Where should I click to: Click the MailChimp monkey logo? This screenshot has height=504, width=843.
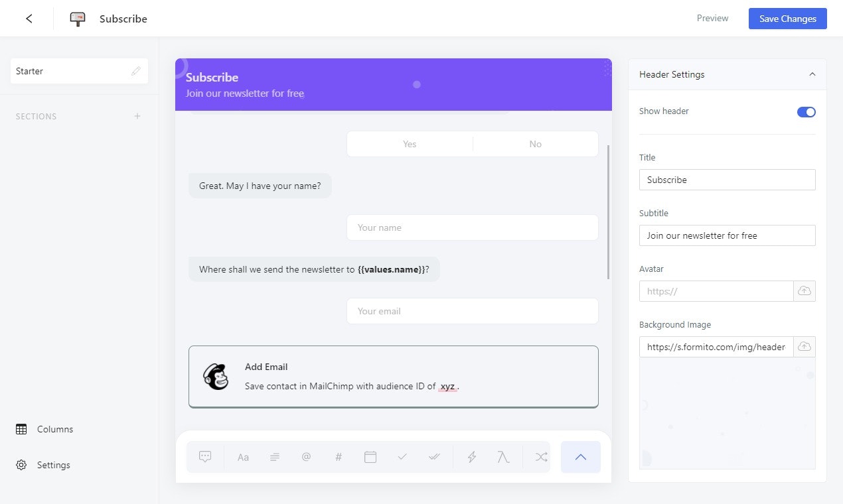[x=216, y=377]
